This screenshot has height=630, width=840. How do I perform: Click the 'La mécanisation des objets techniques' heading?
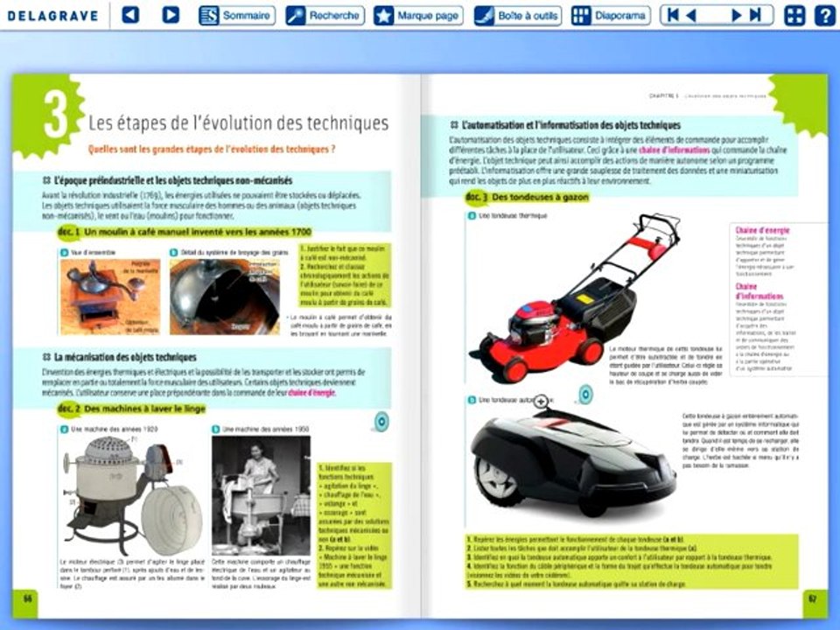[x=120, y=357]
